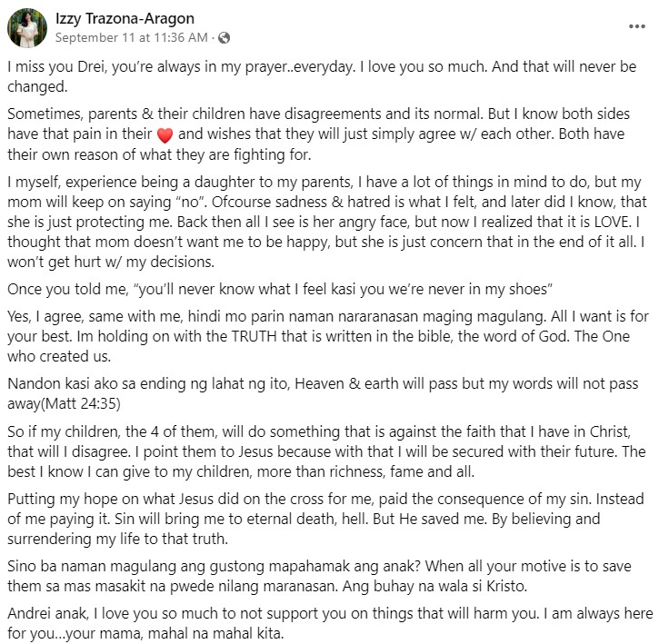Click the paragraph starting "Yes, I agree"
This screenshot has height=644, width=669.
[328, 336]
